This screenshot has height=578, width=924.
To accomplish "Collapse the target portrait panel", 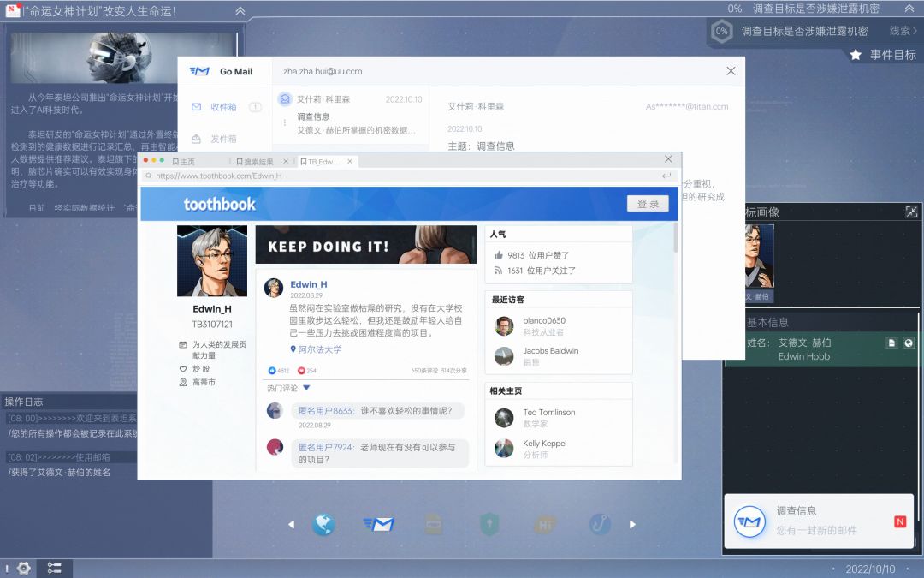I will coord(912,212).
